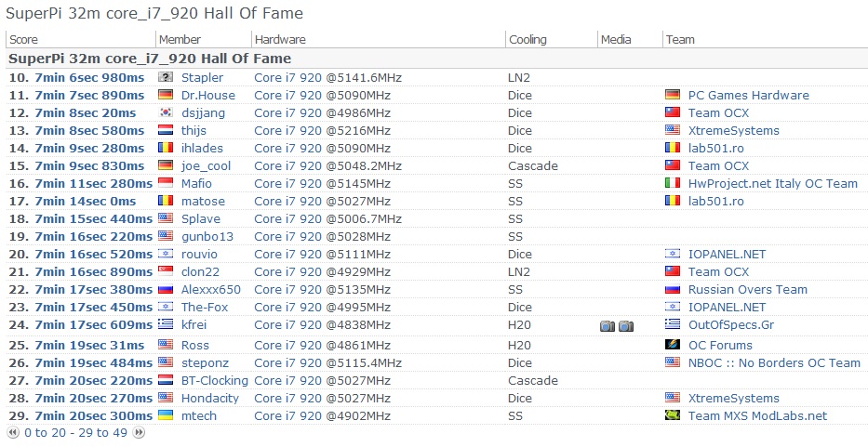The height and width of the screenshot is (447, 868).
Task: Open PC Games Hardware team page
Action: [x=748, y=95]
